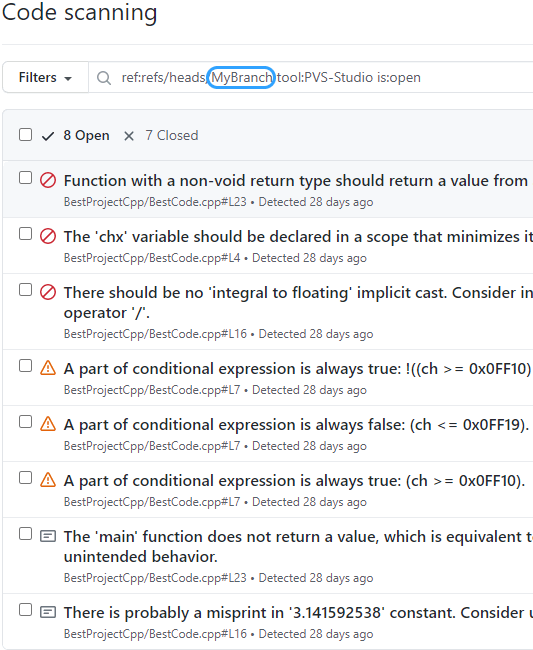533x650 pixels.
Task: Show the 8 Open alerts
Action: 86,136
